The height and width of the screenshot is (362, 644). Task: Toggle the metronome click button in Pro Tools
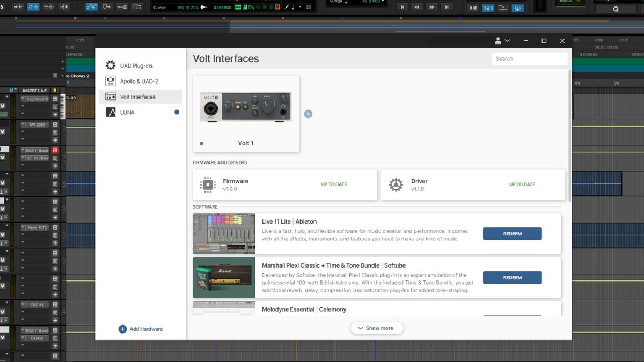[488, 8]
